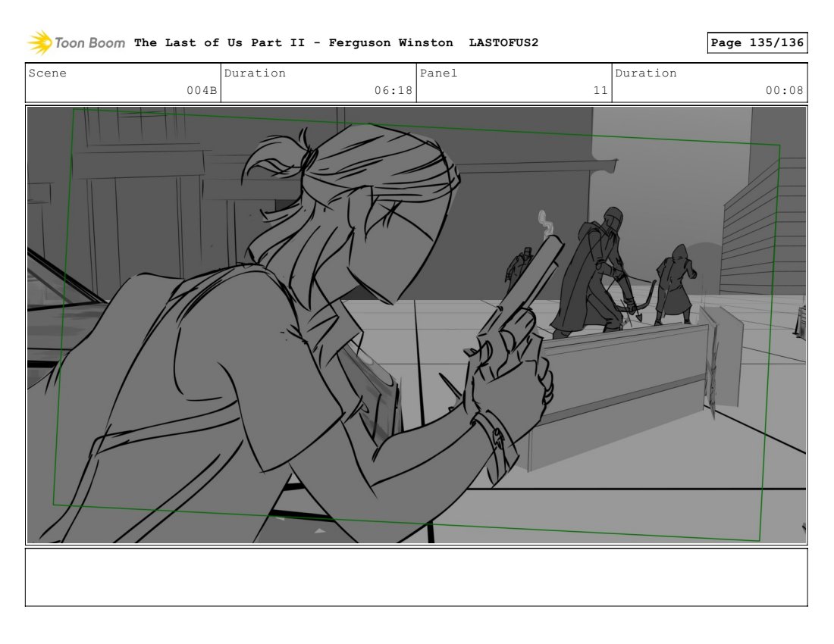Click the 'LASTOFUS2' project code text
Image resolution: width=834 pixels, height=644 pixels.
(x=503, y=42)
